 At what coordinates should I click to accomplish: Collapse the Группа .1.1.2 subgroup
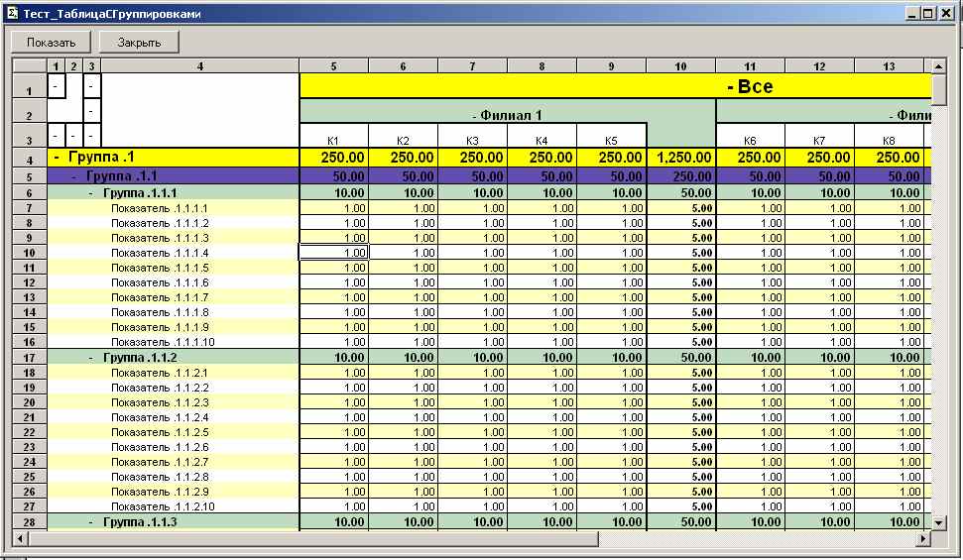click(x=92, y=357)
